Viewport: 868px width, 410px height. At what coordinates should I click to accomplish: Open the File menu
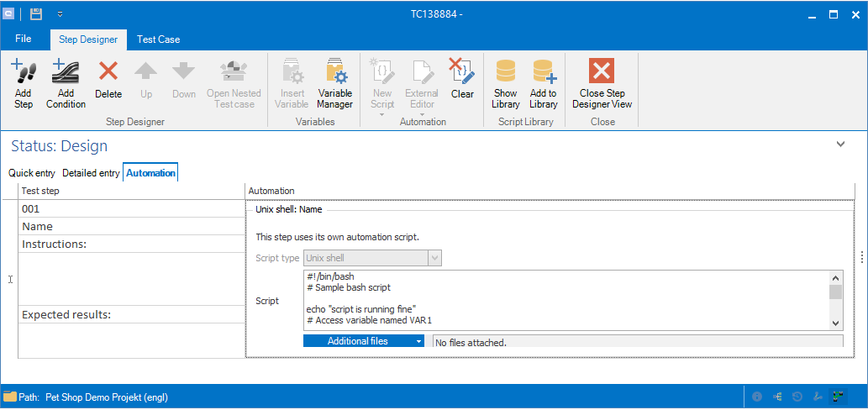pyautogui.click(x=24, y=39)
